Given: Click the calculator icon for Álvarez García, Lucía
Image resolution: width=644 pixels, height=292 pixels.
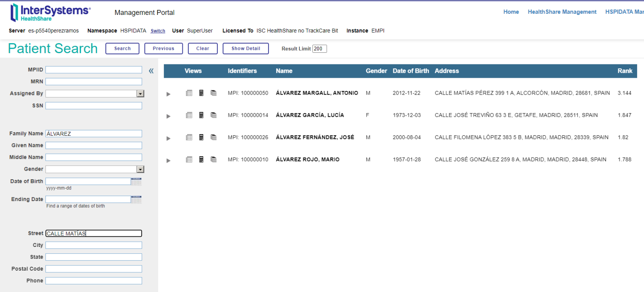Looking at the screenshot, I should pos(201,115).
